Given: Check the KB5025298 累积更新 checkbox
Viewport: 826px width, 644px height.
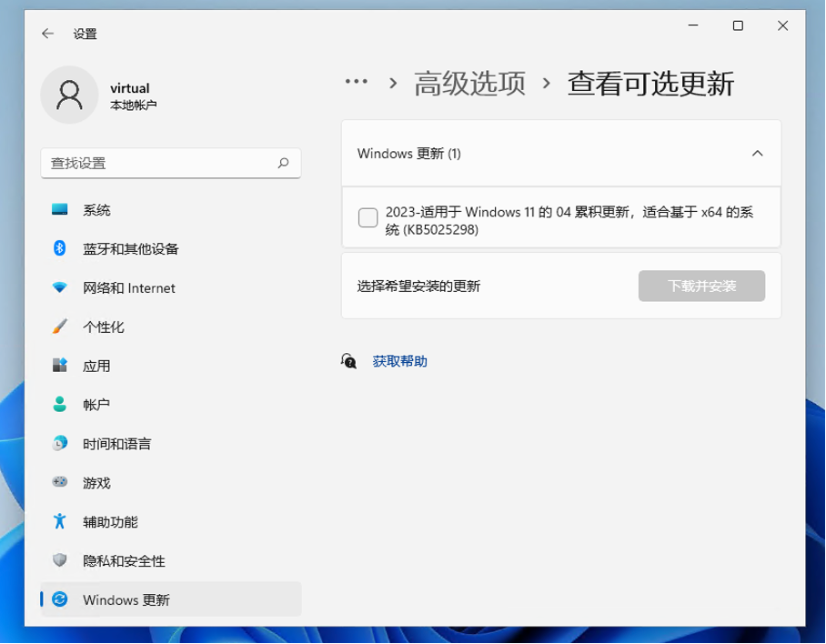Looking at the screenshot, I should pos(368,217).
